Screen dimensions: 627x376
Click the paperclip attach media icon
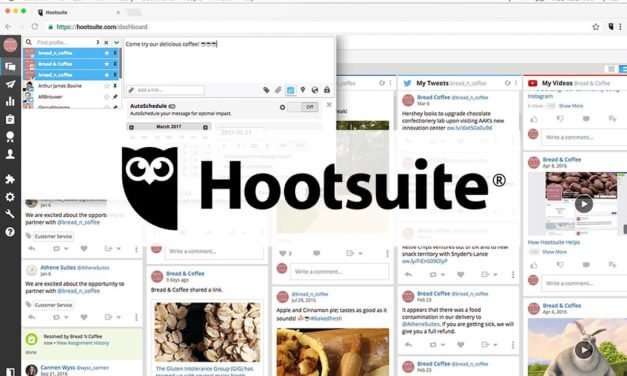(278, 90)
